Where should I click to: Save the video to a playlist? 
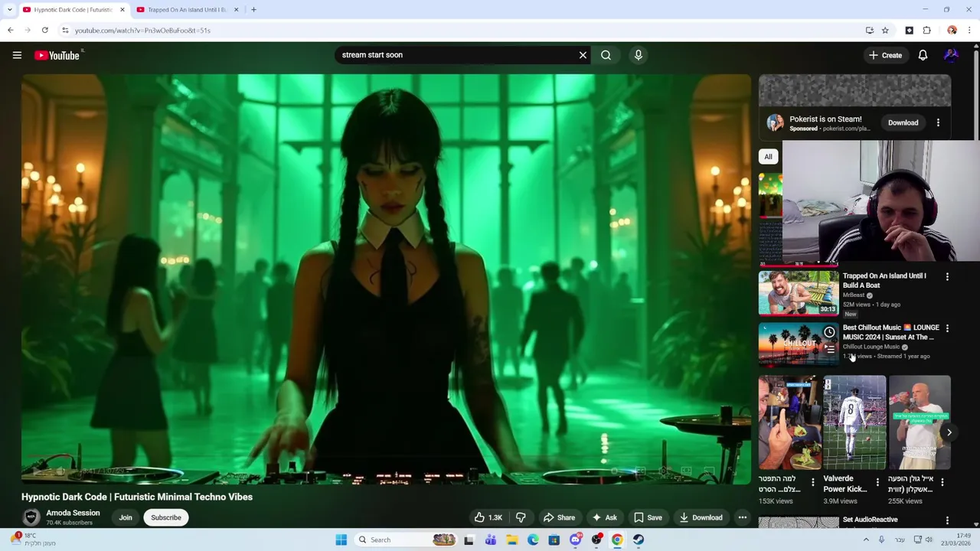pyautogui.click(x=648, y=517)
